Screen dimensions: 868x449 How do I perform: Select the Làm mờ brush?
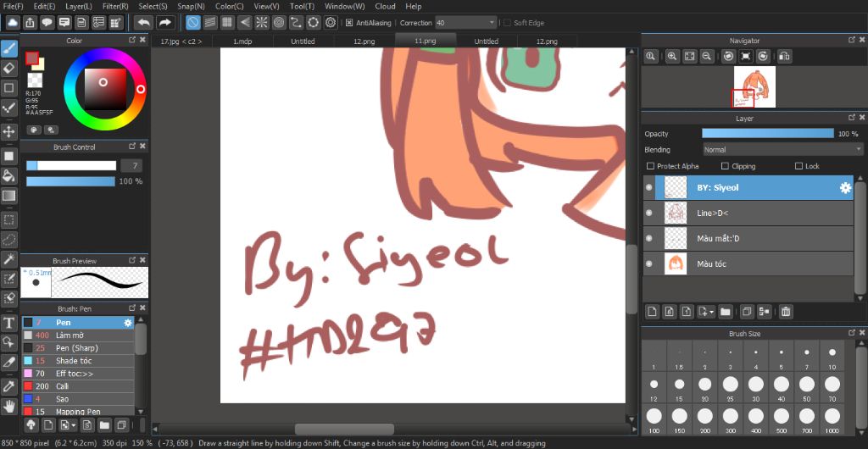click(78, 335)
